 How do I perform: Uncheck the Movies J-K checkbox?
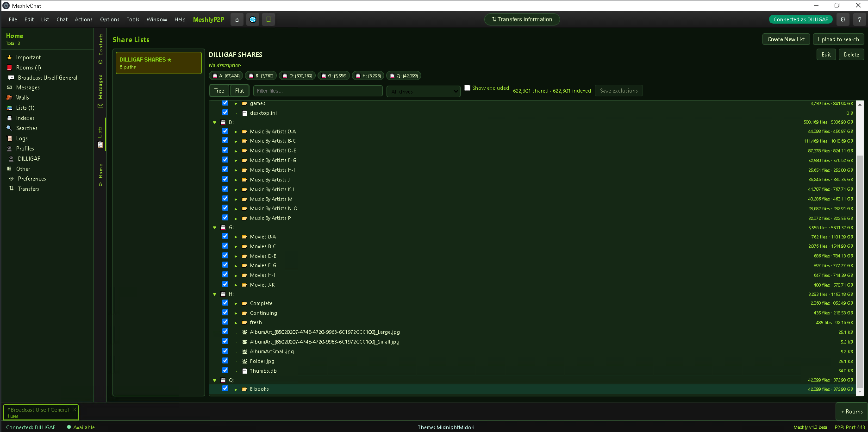[x=225, y=284]
